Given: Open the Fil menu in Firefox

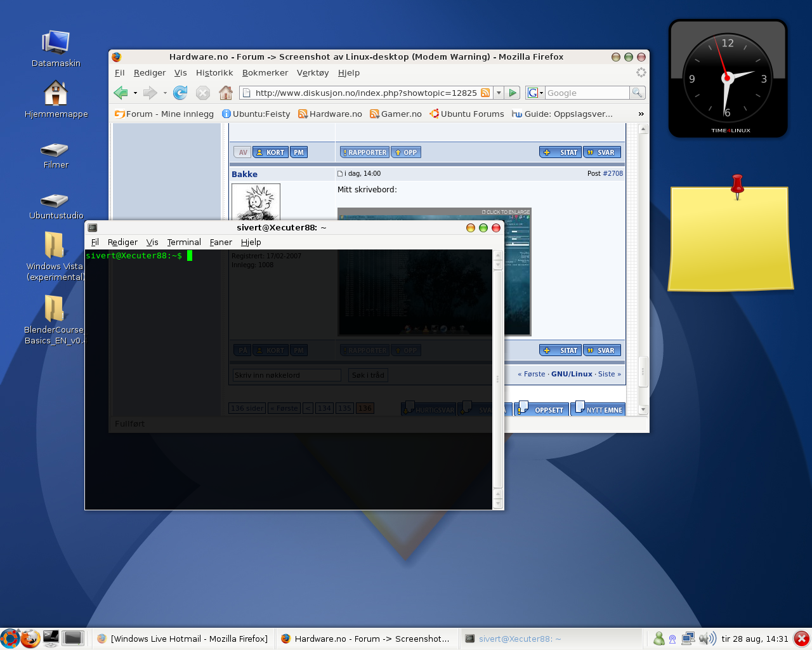Looking at the screenshot, I should click(119, 73).
